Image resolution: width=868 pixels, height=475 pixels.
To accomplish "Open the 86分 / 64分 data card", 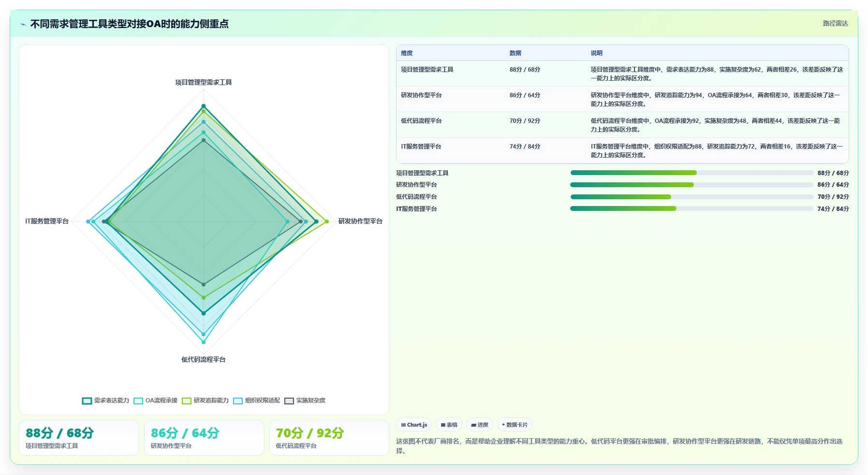I will coord(204,438).
